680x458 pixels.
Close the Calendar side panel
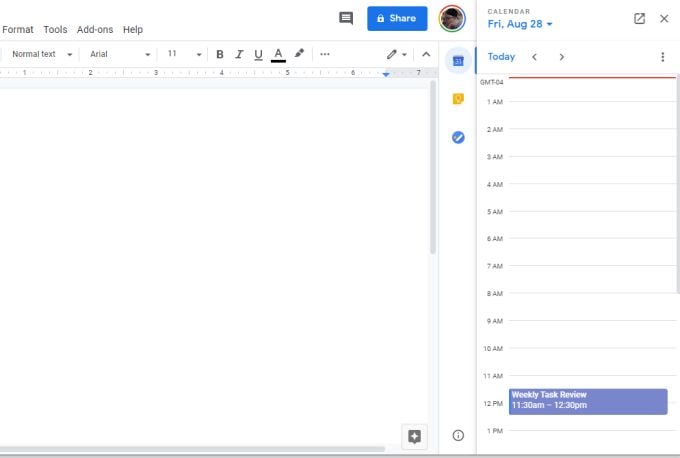[664, 19]
